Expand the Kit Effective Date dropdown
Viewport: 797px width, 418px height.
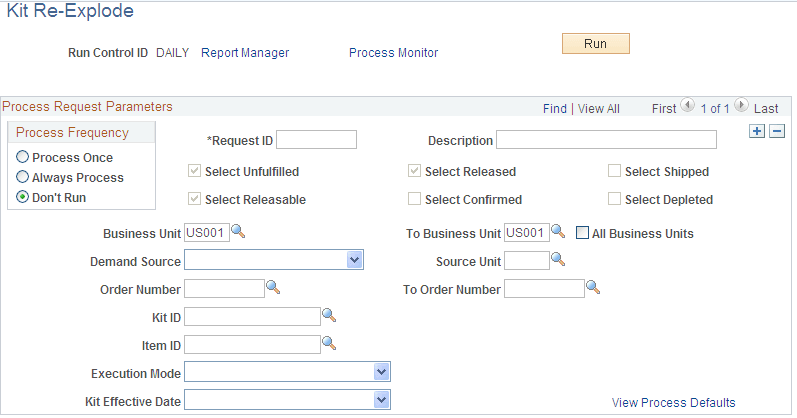pos(381,400)
